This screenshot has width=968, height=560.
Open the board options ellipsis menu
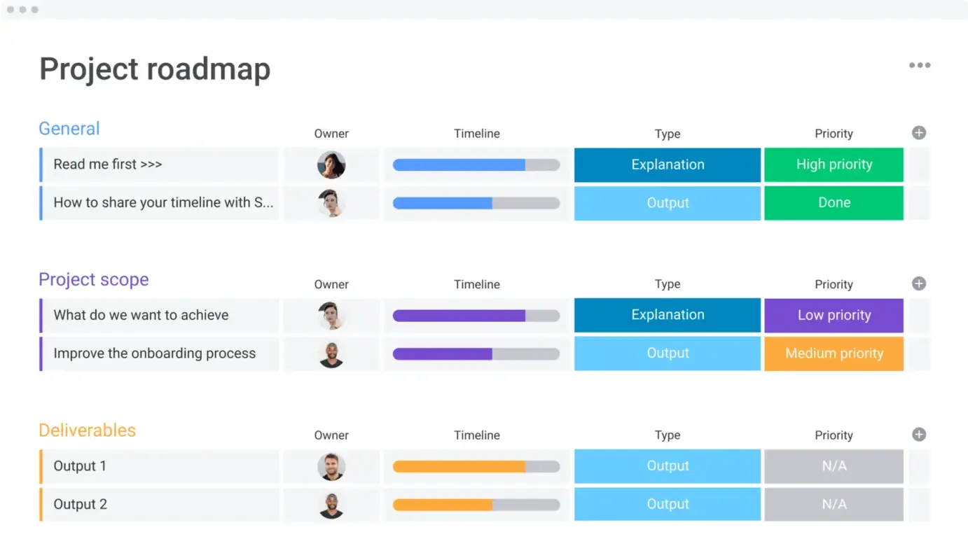(920, 65)
